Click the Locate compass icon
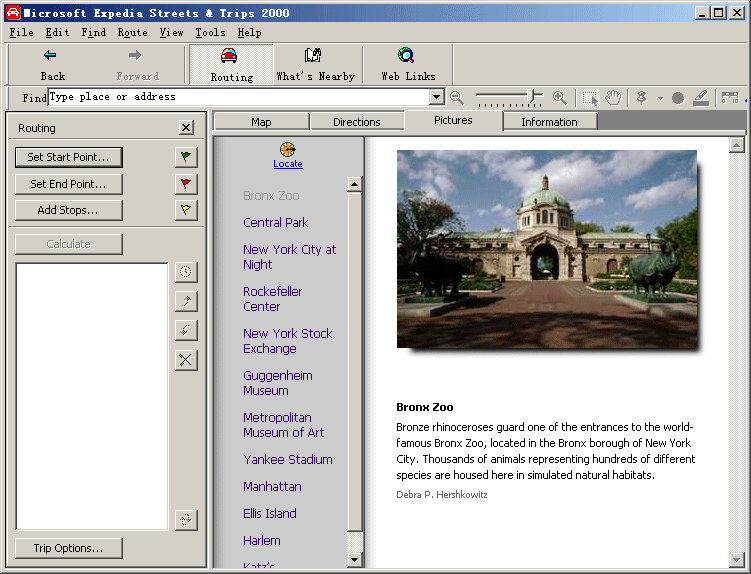 tap(287, 149)
